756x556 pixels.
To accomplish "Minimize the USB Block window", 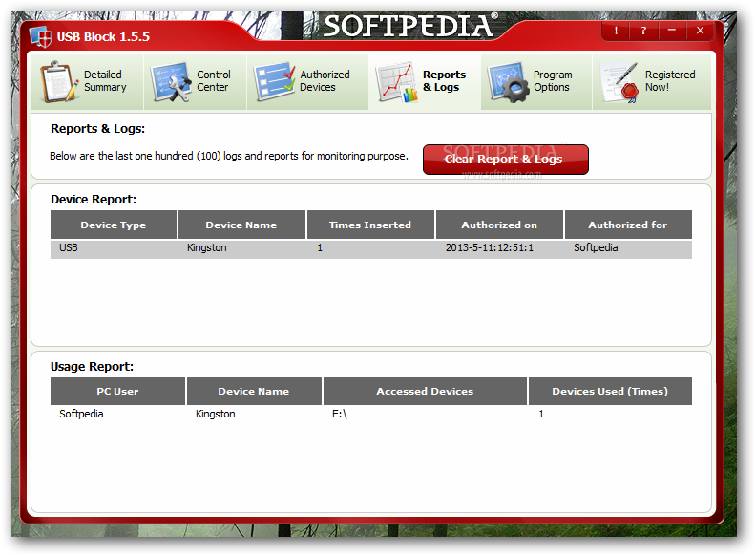I will 671,31.
